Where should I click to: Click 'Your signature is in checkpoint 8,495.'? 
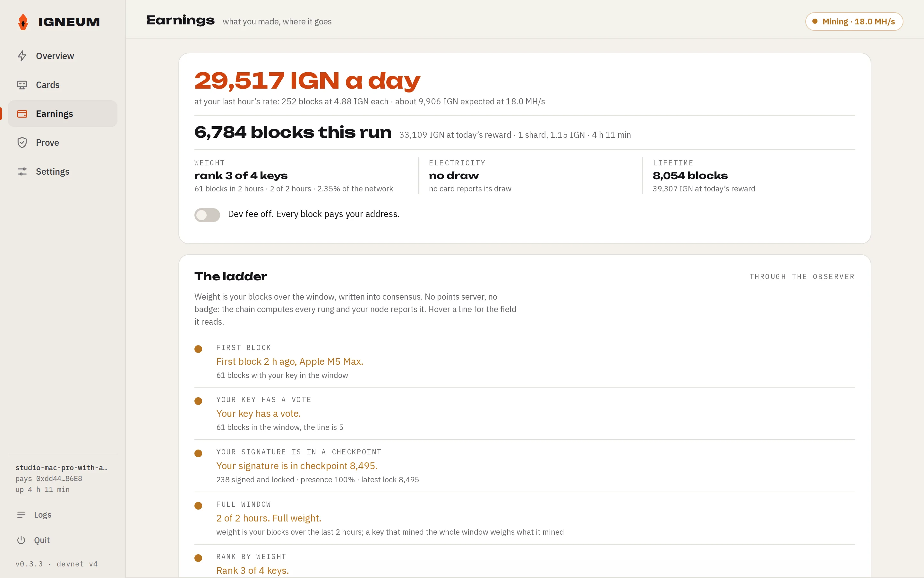pos(297,466)
